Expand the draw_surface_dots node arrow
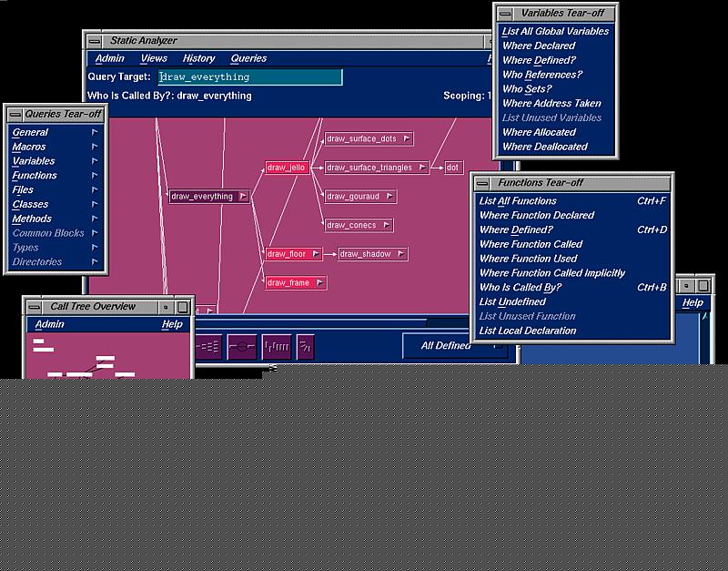The width and height of the screenshot is (728, 571). click(407, 138)
